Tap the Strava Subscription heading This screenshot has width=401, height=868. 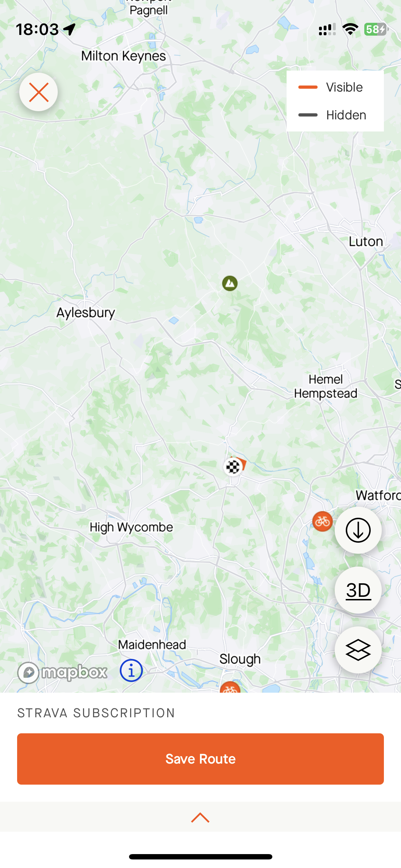pyautogui.click(x=96, y=713)
